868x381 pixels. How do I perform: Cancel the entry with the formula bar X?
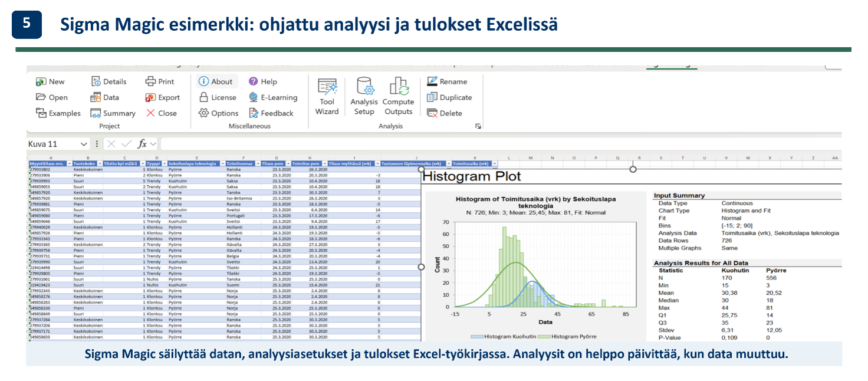111,144
